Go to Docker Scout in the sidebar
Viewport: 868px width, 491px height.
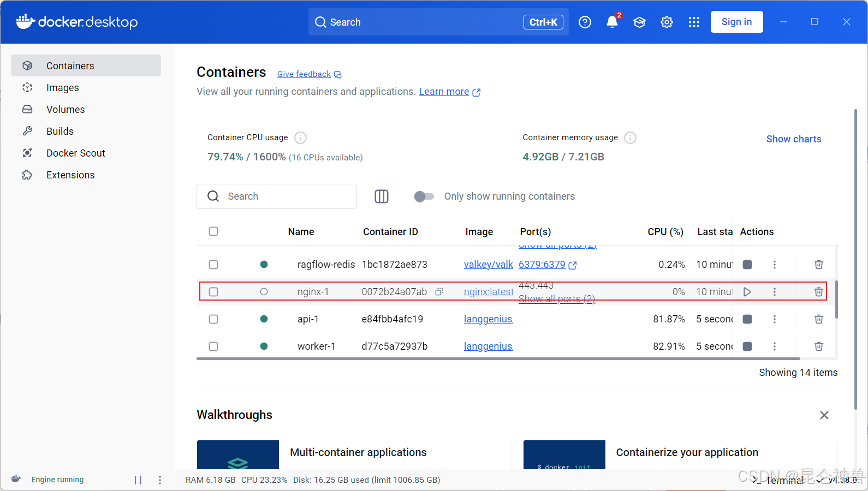(x=86, y=153)
